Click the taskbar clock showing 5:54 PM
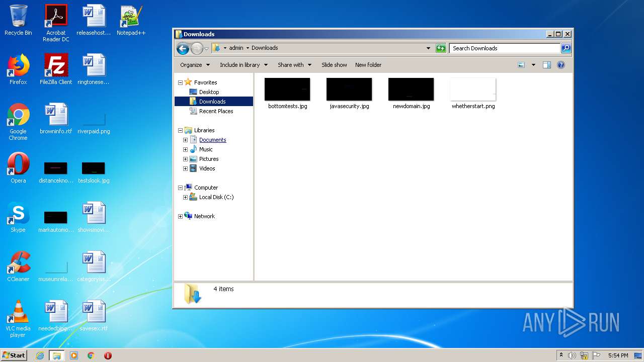This screenshot has width=644, height=362. click(618, 355)
